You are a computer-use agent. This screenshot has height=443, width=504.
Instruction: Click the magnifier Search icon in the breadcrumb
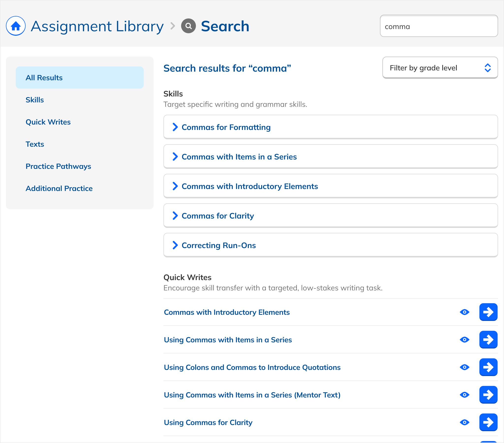[x=188, y=26]
